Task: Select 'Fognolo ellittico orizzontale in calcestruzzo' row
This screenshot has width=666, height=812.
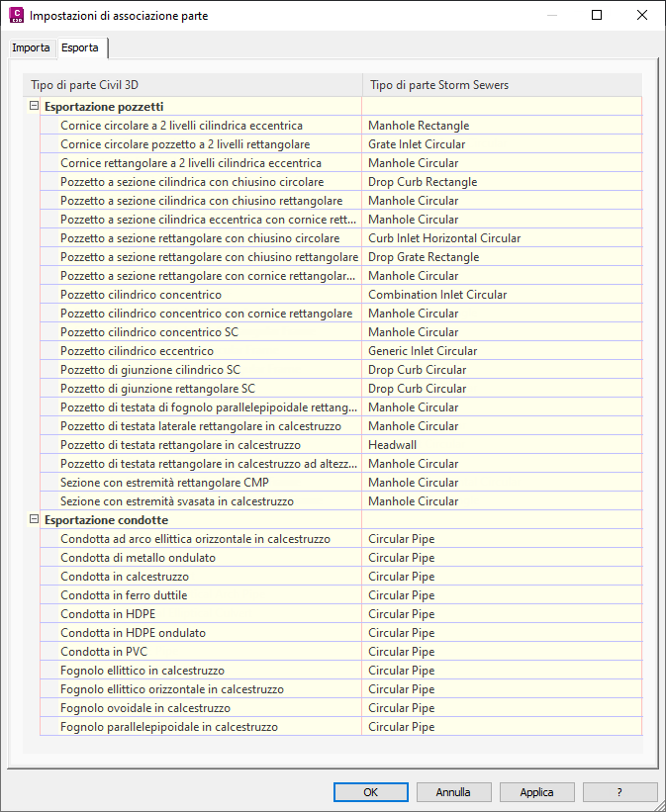Action: tap(201, 689)
